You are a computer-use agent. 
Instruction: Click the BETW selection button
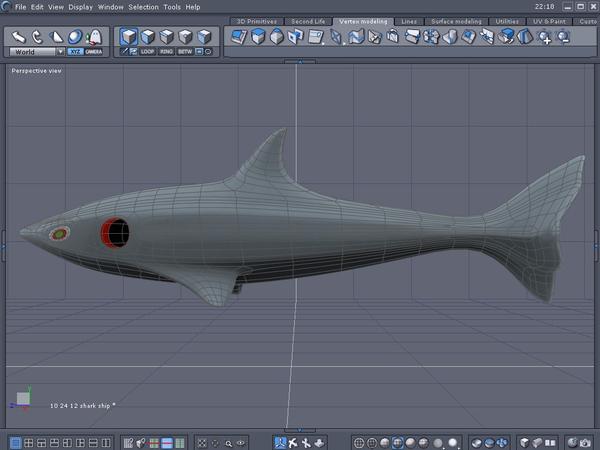click(185, 51)
